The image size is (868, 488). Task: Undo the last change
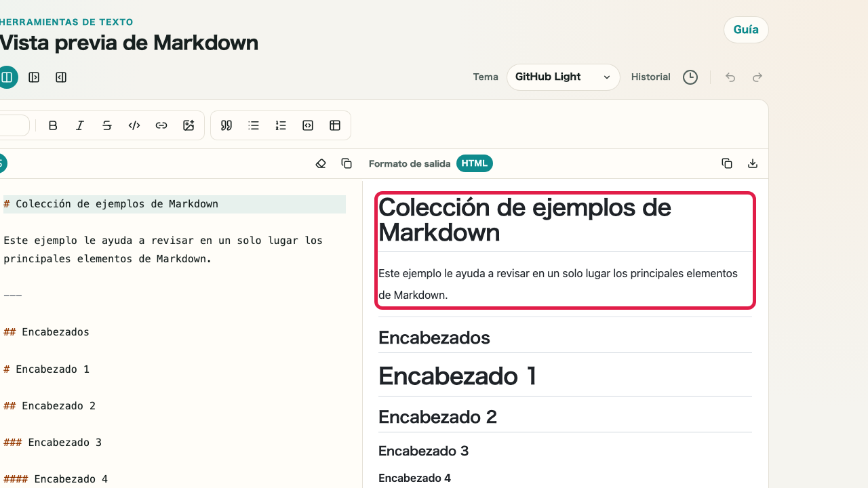(730, 77)
